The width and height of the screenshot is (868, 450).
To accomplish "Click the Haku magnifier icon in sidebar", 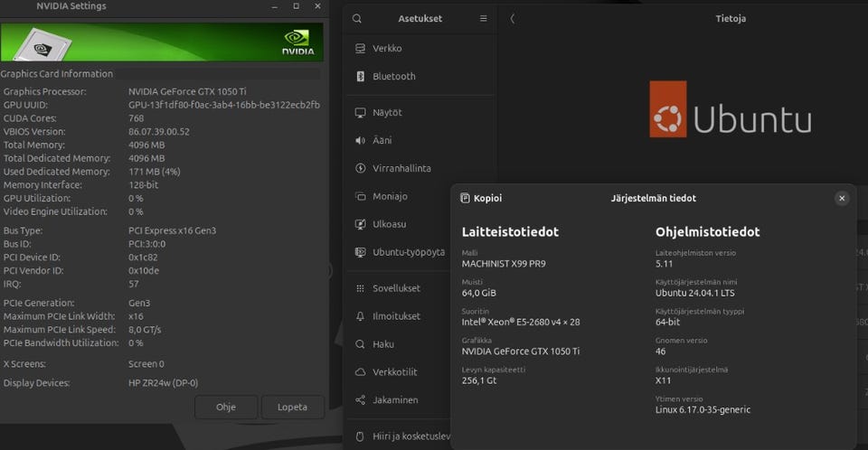I will coord(361,344).
